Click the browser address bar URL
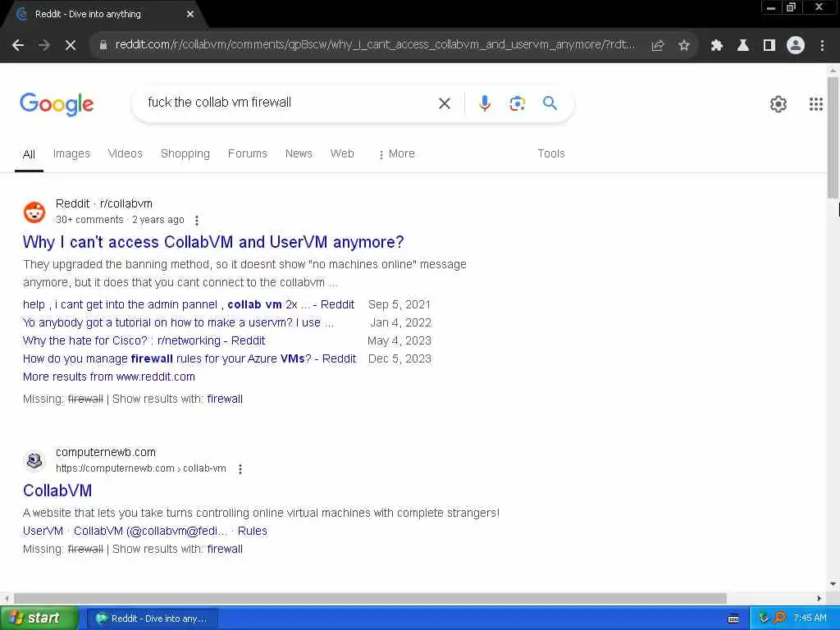The width and height of the screenshot is (840, 630). (x=375, y=44)
